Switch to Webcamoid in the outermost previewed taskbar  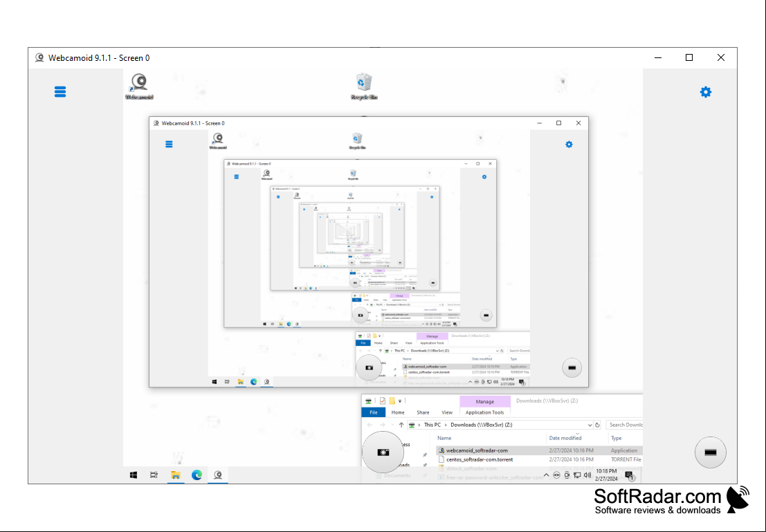[218, 475]
